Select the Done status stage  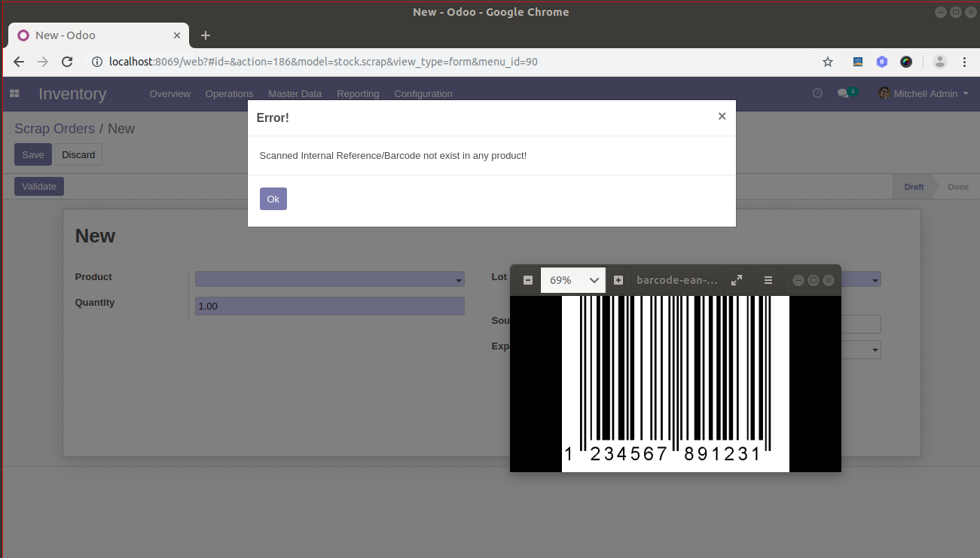(x=958, y=187)
